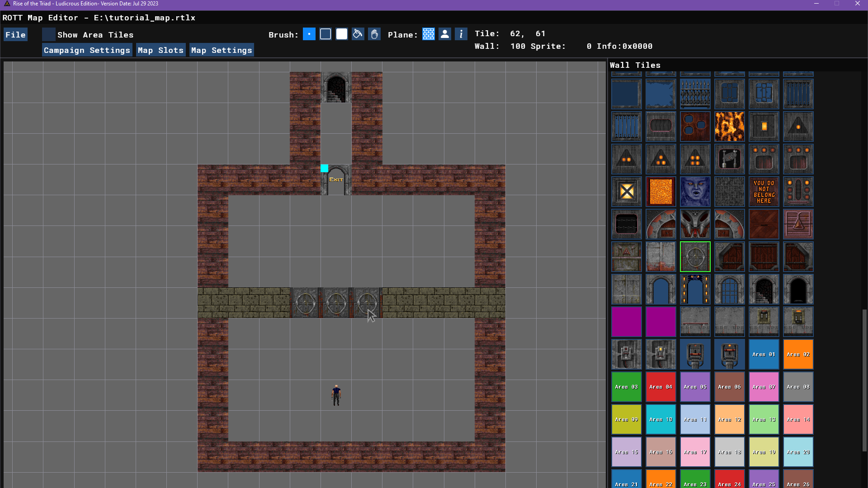This screenshot has width=868, height=488.
Task: Click the Wall Tiles panel scrollbar
Action: [x=864, y=380]
